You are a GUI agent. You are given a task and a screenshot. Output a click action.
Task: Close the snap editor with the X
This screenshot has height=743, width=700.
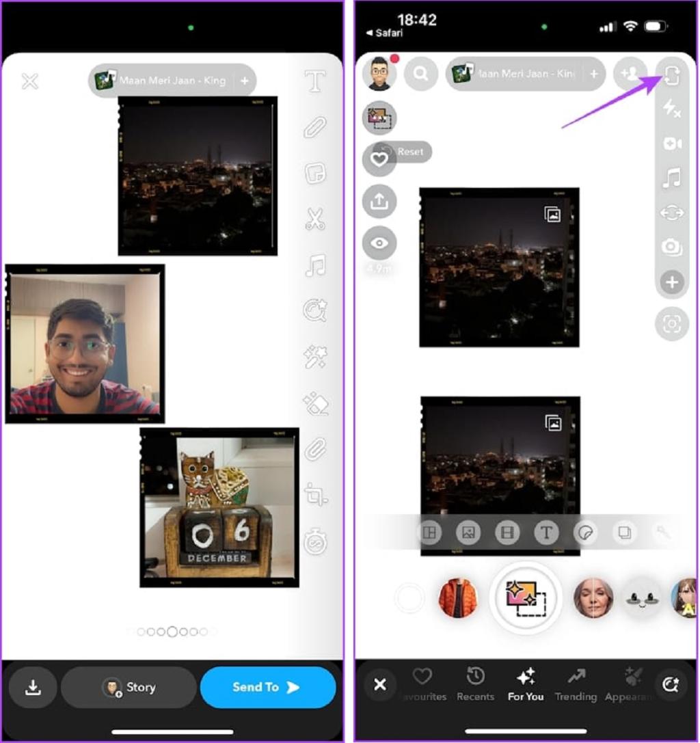pos(30,81)
